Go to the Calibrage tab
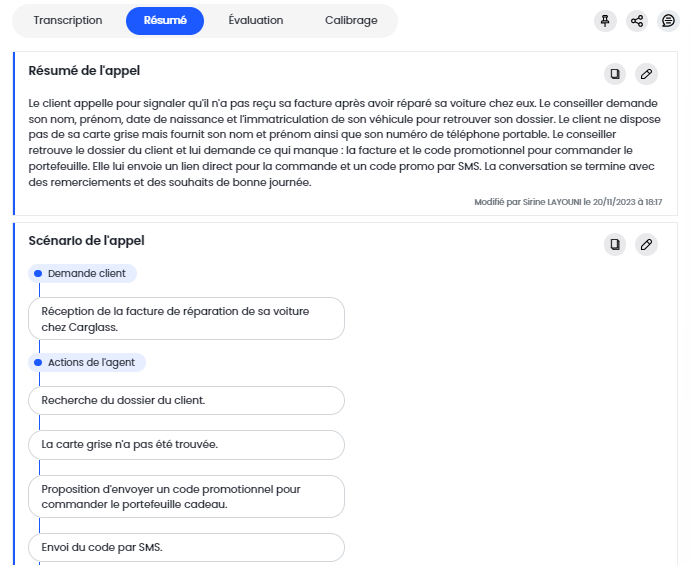This screenshot has height=565, width=691. point(351,21)
